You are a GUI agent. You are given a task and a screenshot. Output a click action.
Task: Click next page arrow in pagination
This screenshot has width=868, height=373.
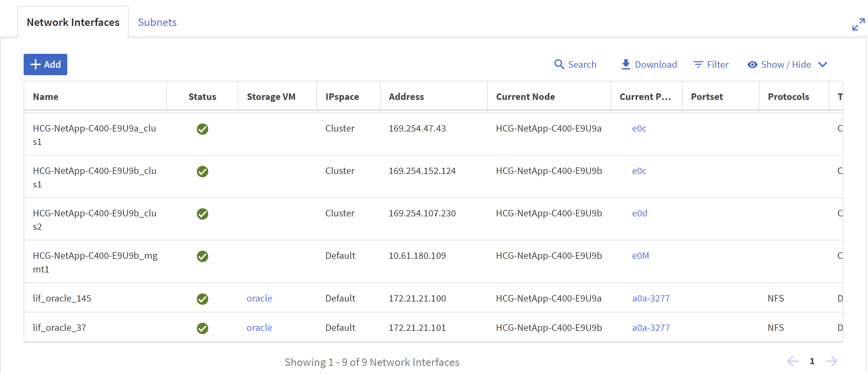tap(831, 361)
